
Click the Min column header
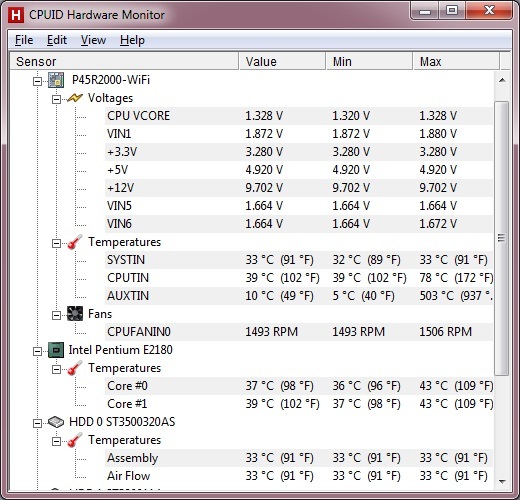pyautogui.click(x=369, y=61)
